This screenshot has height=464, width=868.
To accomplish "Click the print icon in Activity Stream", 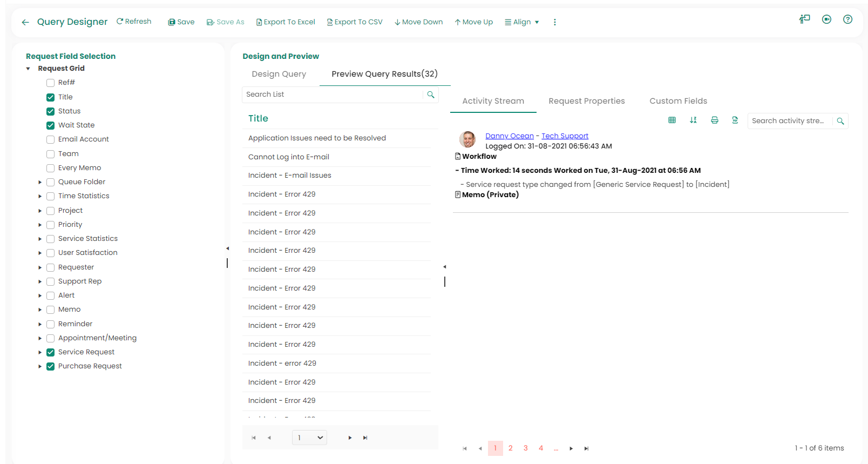I will tap(714, 120).
